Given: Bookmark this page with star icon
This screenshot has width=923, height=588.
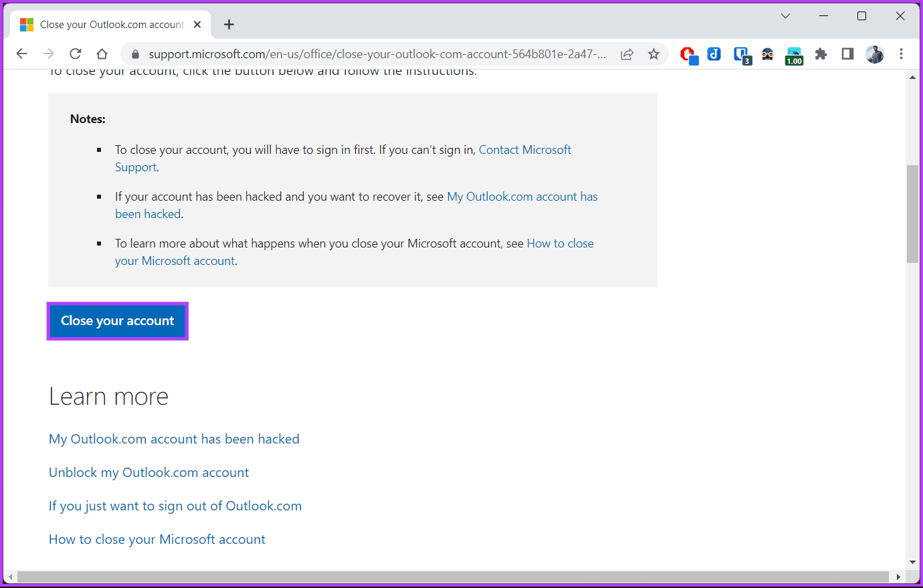Looking at the screenshot, I should tap(653, 54).
